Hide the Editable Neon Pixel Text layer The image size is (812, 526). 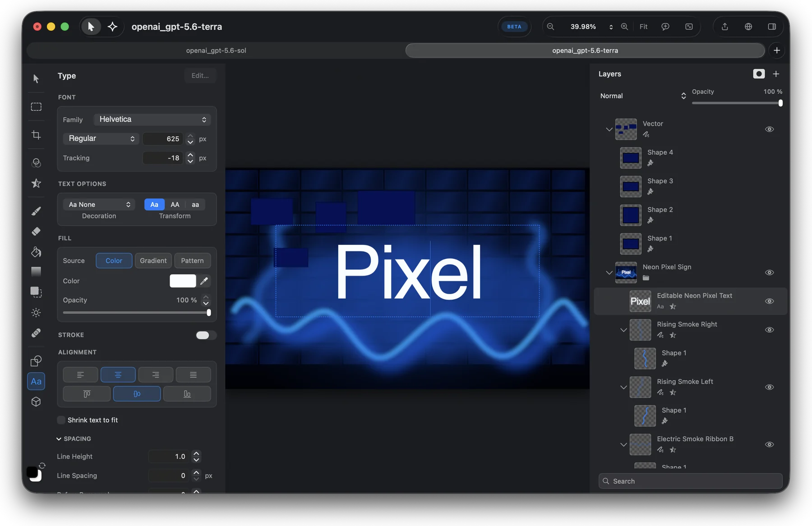coord(770,301)
